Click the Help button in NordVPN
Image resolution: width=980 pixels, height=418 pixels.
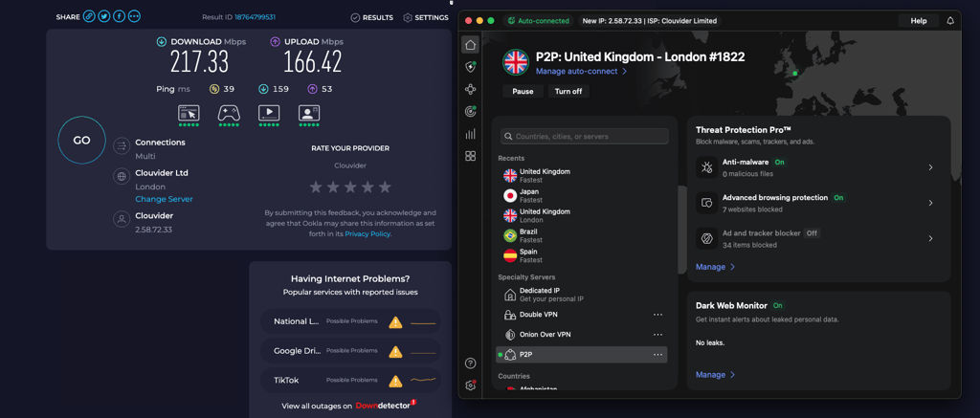click(919, 21)
